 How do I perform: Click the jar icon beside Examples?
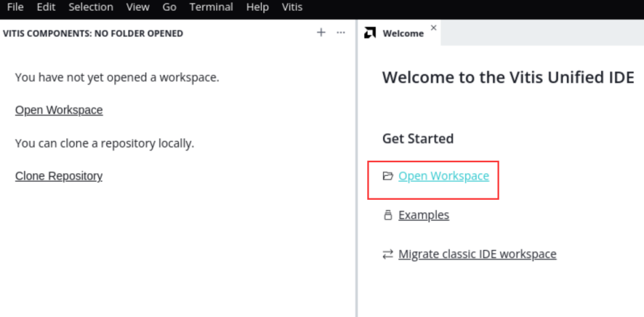pyautogui.click(x=388, y=215)
